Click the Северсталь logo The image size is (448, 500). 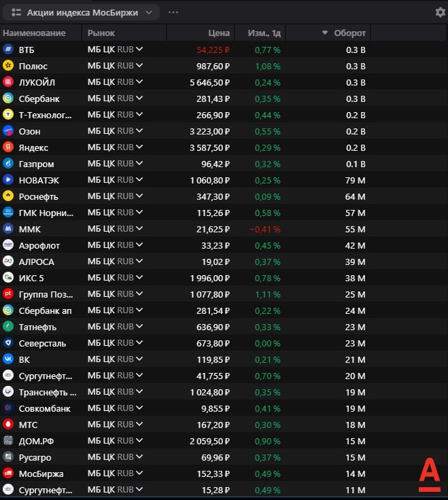[x=8, y=343]
